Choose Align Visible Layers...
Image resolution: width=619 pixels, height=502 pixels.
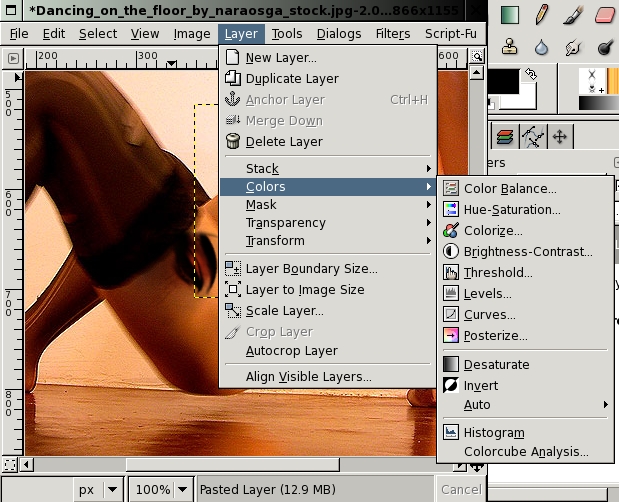[328, 376]
